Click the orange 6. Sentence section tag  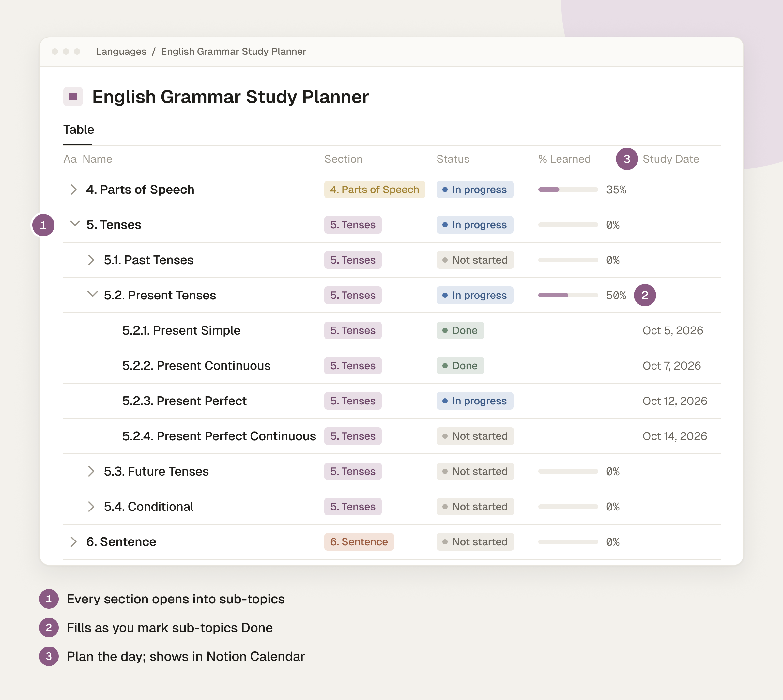[x=359, y=542]
